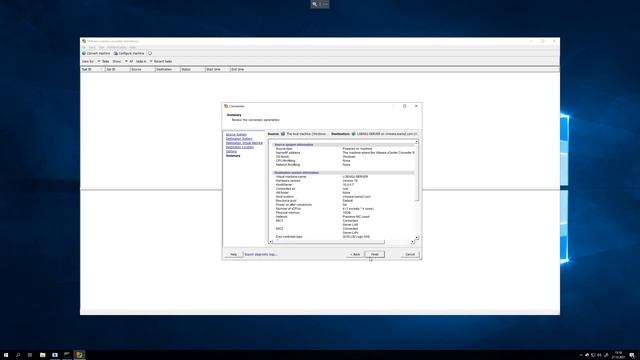Click the magnifier zoom control at screen top
This screenshot has height=360, width=640.
pyautogui.click(x=314, y=4)
